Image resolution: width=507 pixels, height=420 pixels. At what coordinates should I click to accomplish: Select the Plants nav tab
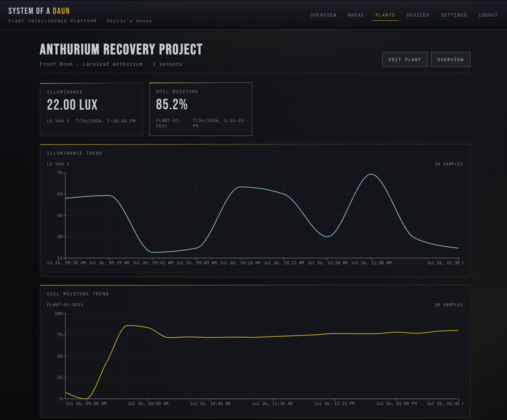click(385, 15)
